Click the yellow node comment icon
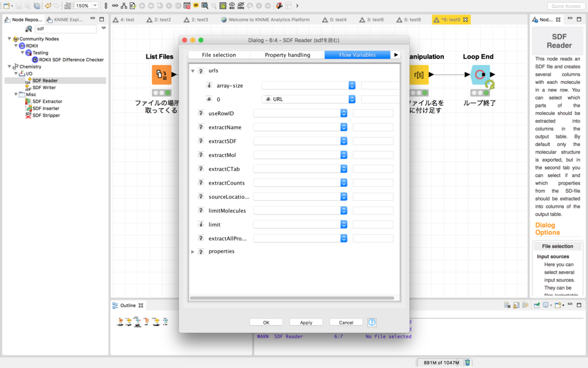Image resolution: width=588 pixels, height=368 pixels. [x=196, y=6]
